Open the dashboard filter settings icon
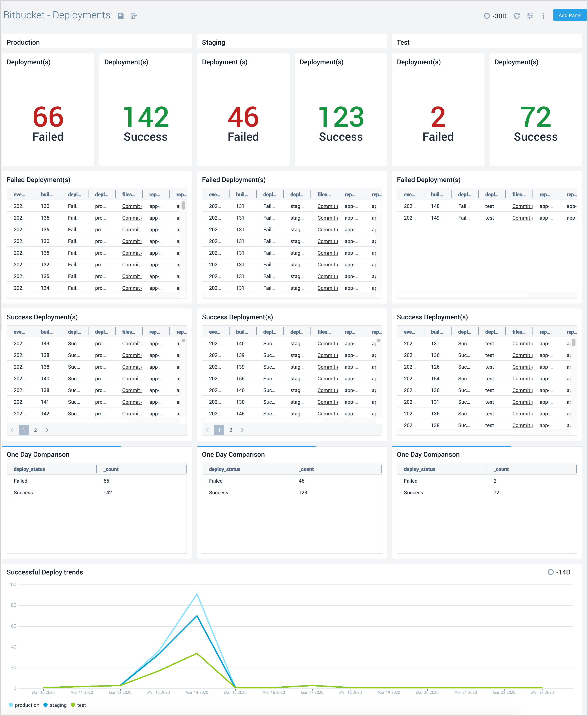 [x=530, y=16]
